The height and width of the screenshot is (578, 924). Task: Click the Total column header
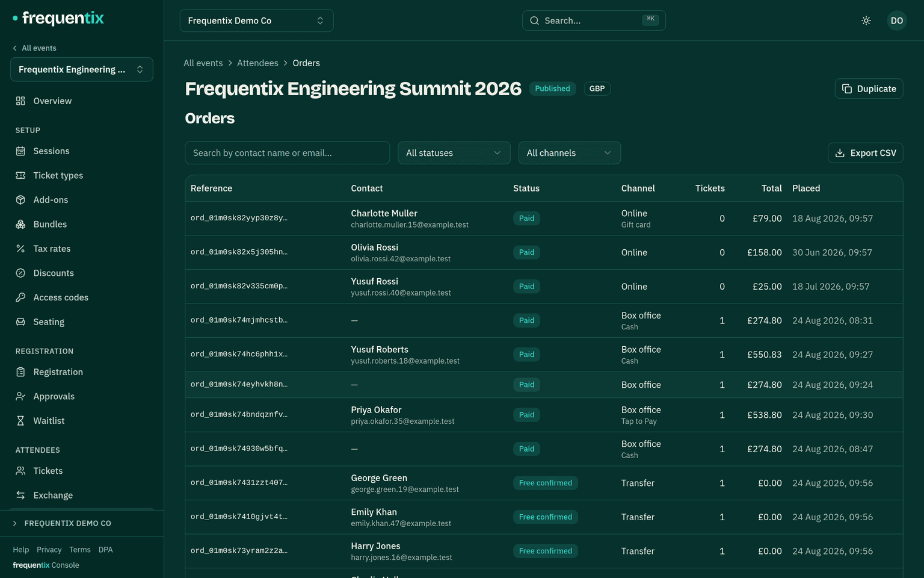coord(772,188)
